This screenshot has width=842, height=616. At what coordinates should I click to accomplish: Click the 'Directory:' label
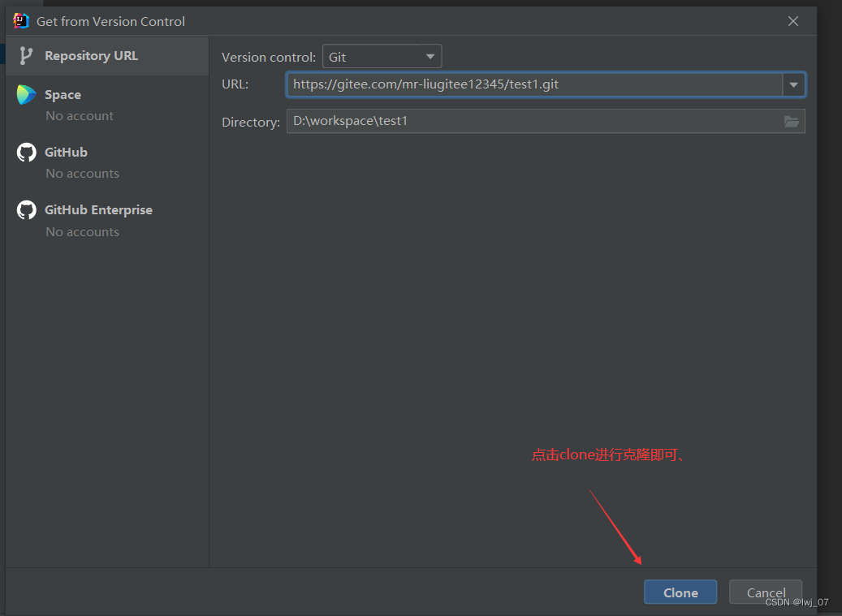[x=251, y=123]
